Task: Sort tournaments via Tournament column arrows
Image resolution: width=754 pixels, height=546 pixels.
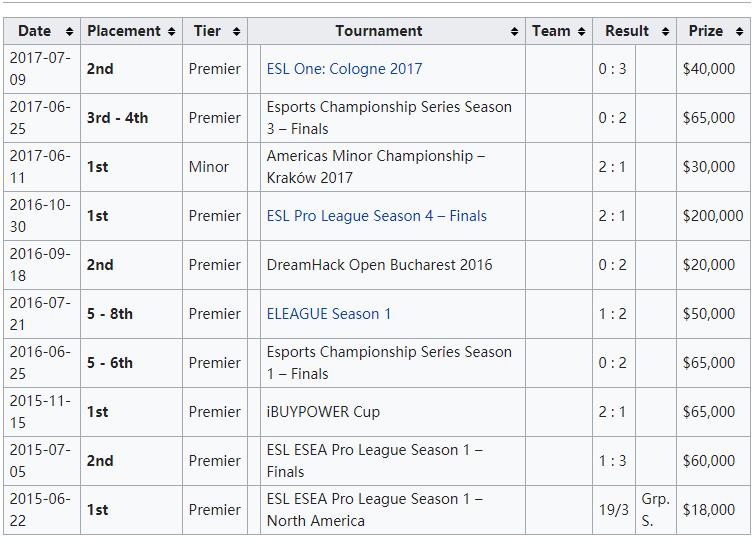Action: (515, 32)
